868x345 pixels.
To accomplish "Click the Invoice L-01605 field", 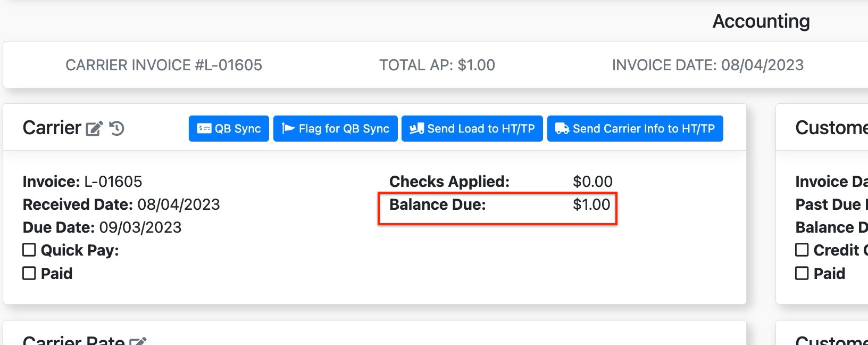I will click(82, 182).
